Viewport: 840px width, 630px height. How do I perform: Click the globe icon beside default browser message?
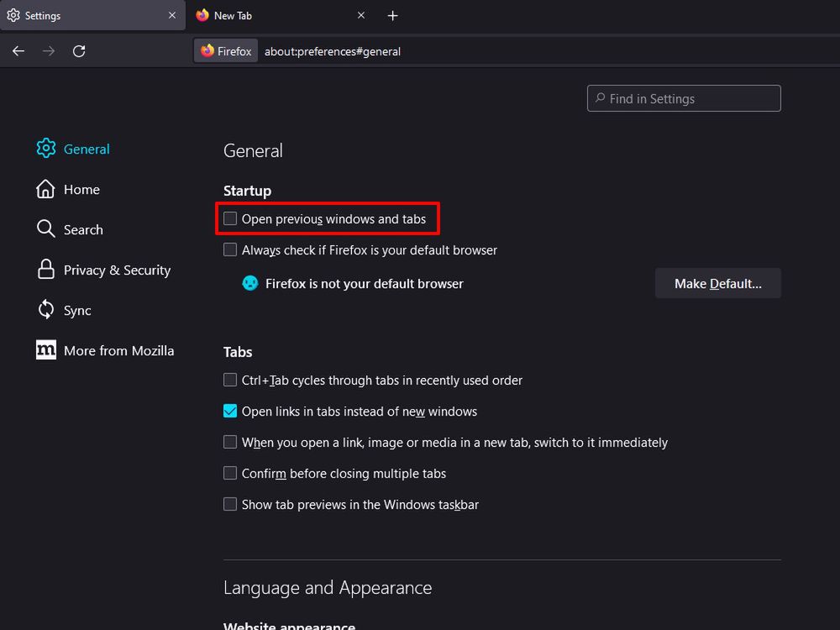point(249,283)
